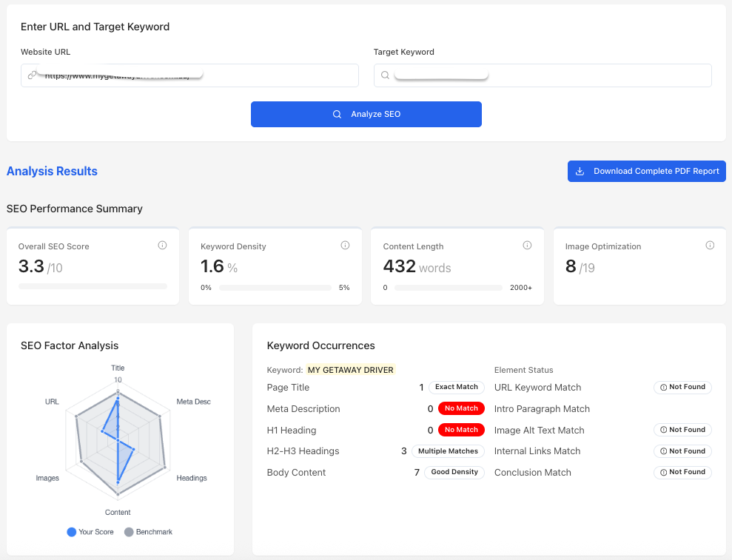Image resolution: width=732 pixels, height=560 pixels.
Task: Click the Exact Match badge for Page Title
Action: point(456,387)
